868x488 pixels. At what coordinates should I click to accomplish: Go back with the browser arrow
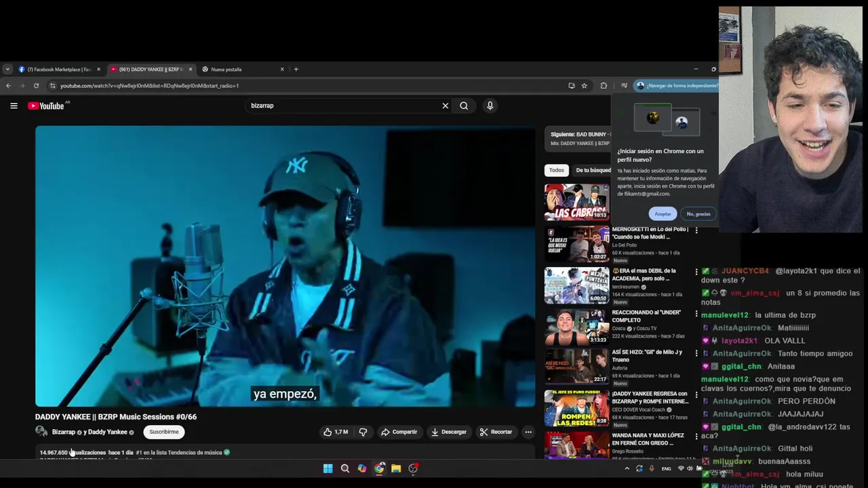[8, 85]
